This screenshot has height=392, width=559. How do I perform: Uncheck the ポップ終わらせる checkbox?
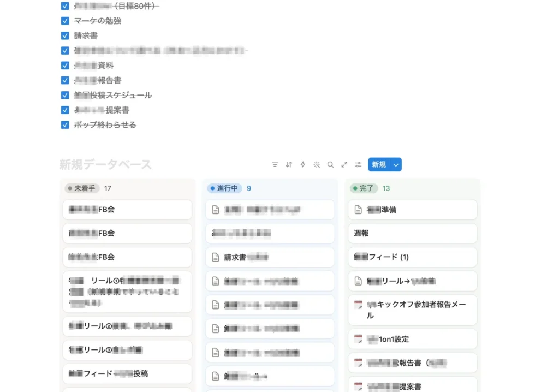[x=65, y=125]
